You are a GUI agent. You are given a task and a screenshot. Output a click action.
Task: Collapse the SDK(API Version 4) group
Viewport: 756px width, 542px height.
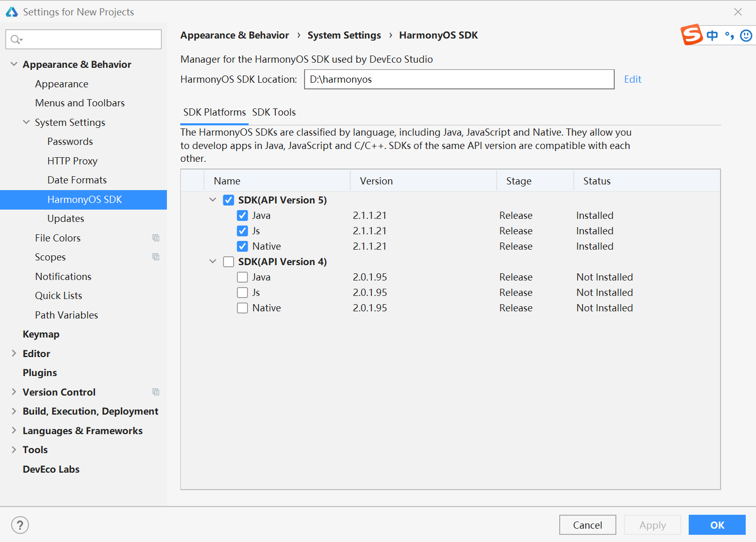(x=213, y=261)
